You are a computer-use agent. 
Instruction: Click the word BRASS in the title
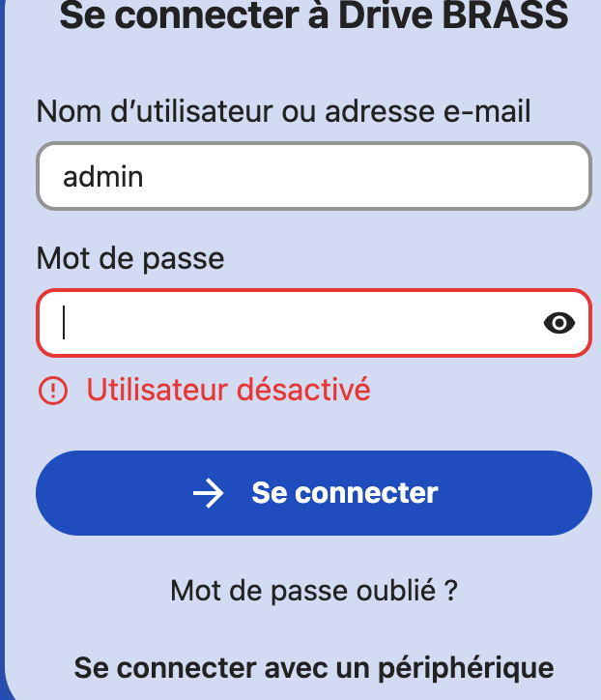(505, 15)
